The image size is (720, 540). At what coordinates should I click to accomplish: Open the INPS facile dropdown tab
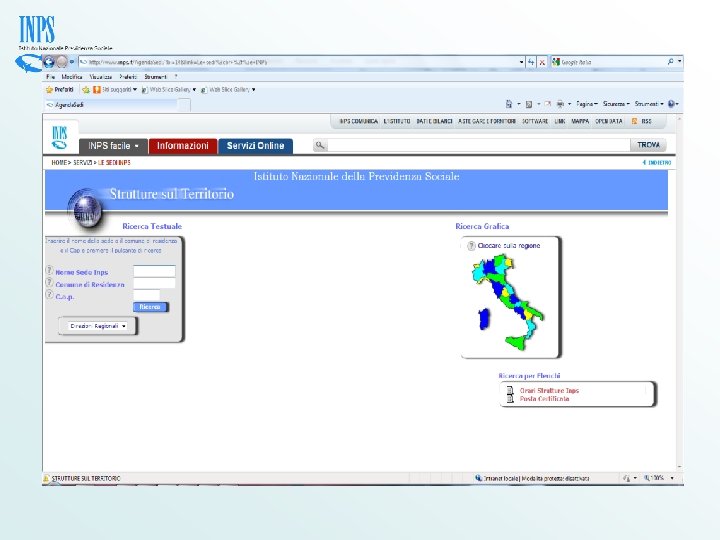click(113, 146)
